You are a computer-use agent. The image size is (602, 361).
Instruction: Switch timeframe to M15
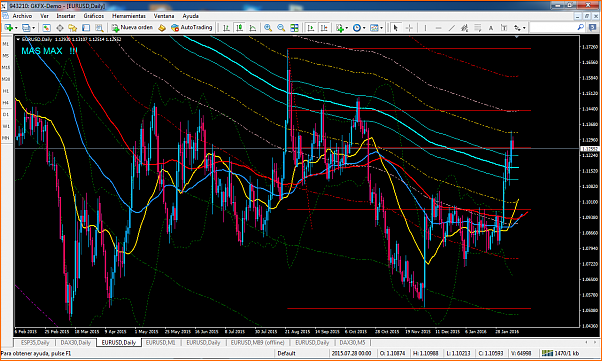click(6, 67)
